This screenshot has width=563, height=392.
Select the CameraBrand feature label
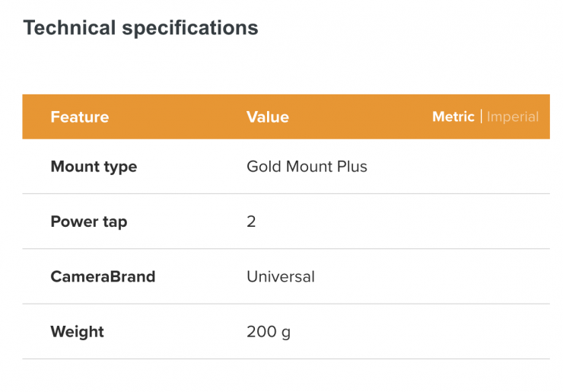pyautogui.click(x=103, y=276)
